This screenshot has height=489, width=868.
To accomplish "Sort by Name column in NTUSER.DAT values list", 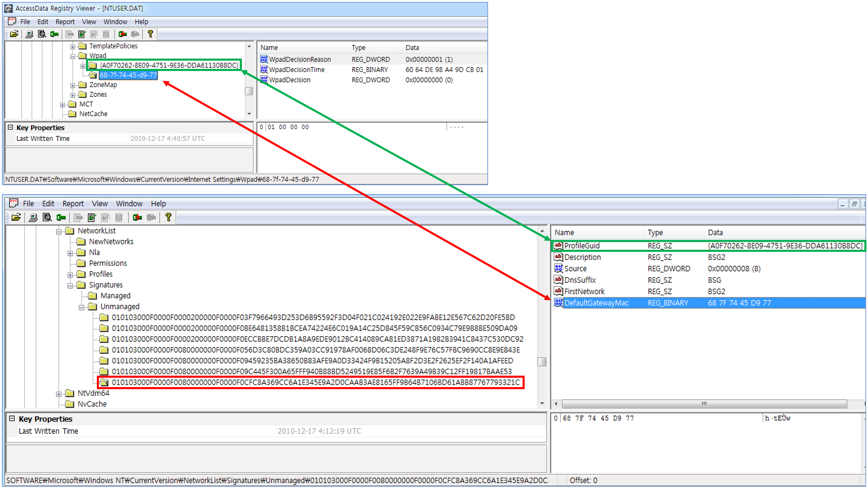I will 303,48.
